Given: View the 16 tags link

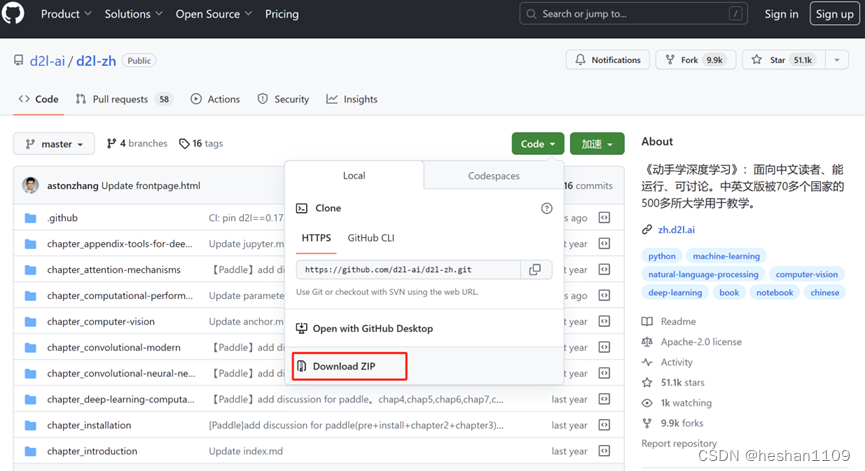Looking at the screenshot, I should pos(201,143).
